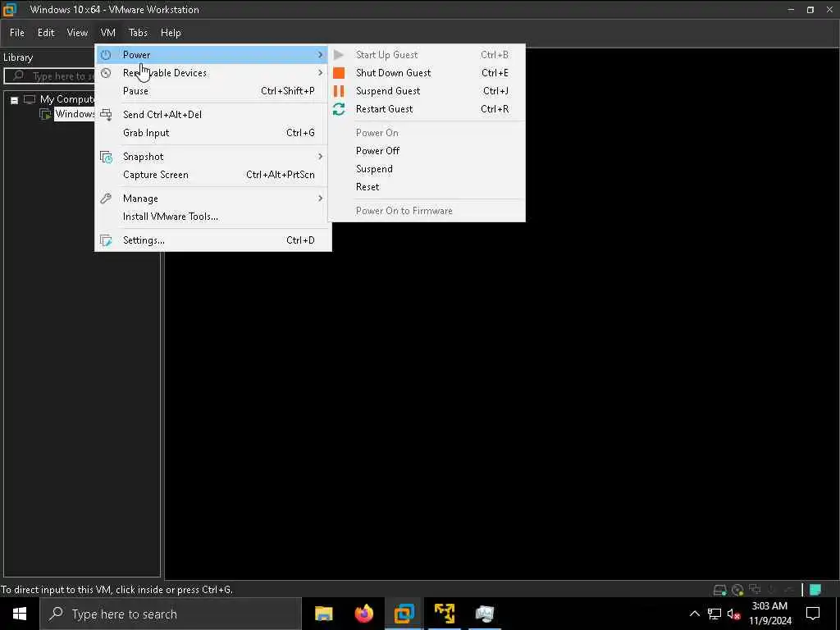This screenshot has width=840, height=630.
Task: Click the taskbar clock showing 3:03 AM
Action: coord(769,614)
